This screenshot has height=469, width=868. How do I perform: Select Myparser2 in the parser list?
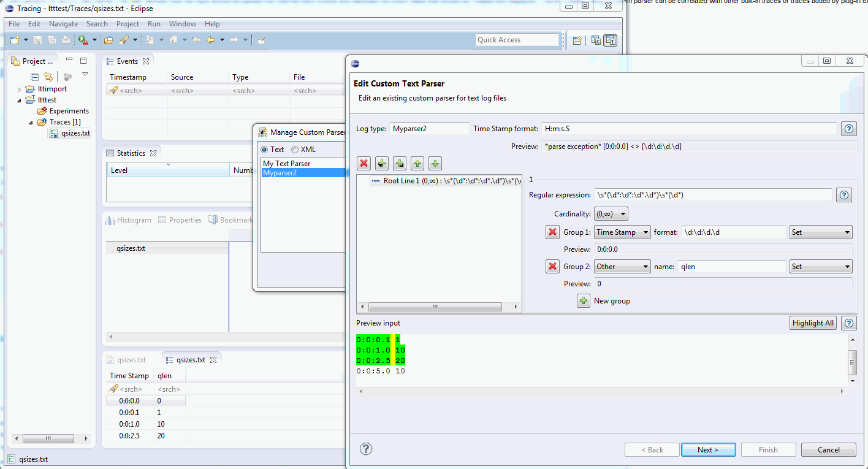point(303,173)
